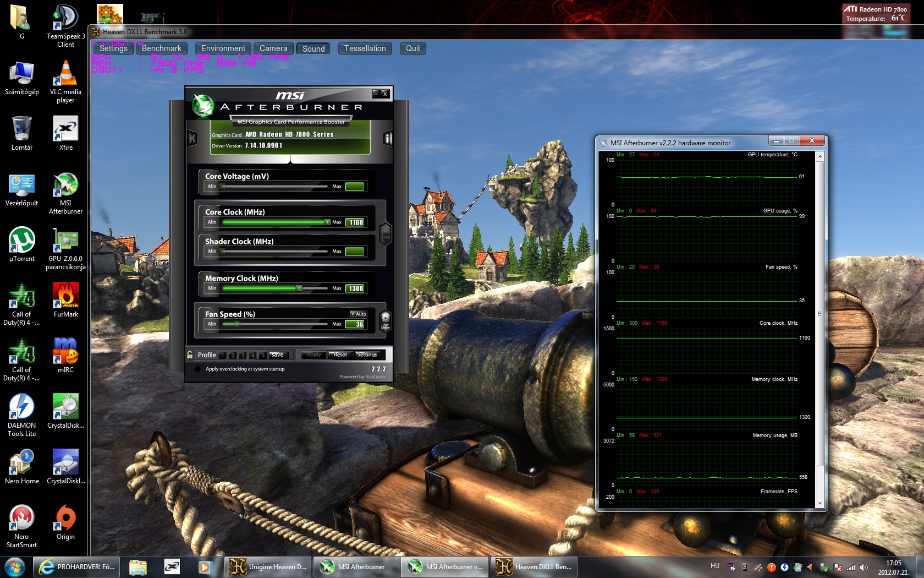924x578 pixels.
Task: Toggle Apply overclocking at system startup
Action: click(x=197, y=369)
